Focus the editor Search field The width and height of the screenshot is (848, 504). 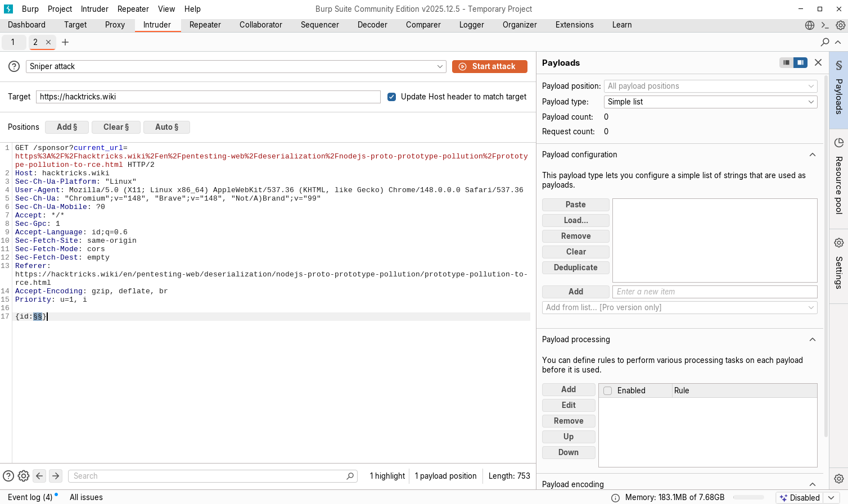[213, 476]
